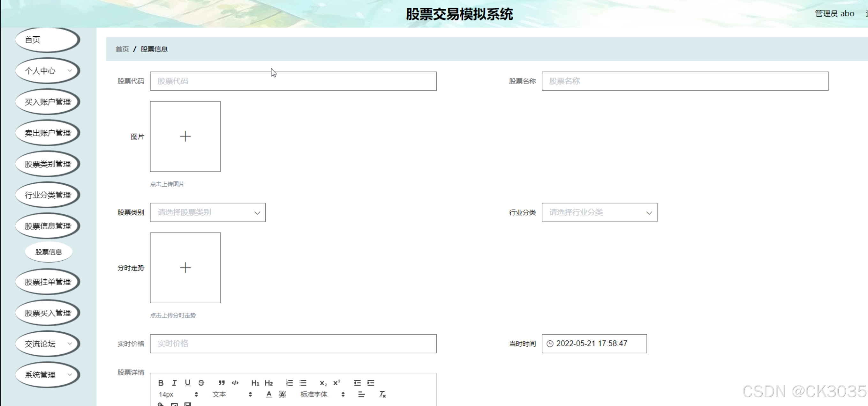868x406 pixels.
Task: Focus the 股票代码 input field
Action: coord(293,81)
